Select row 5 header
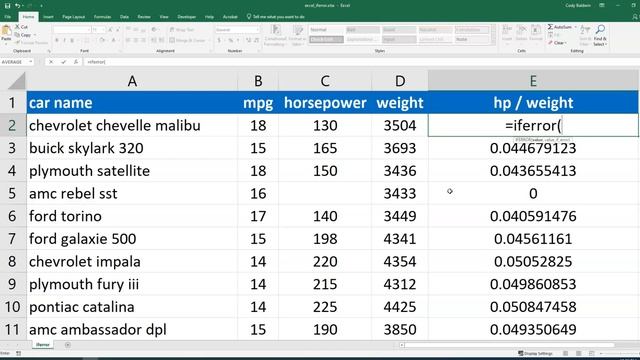Viewport: 640px width, 360px height. [12, 193]
